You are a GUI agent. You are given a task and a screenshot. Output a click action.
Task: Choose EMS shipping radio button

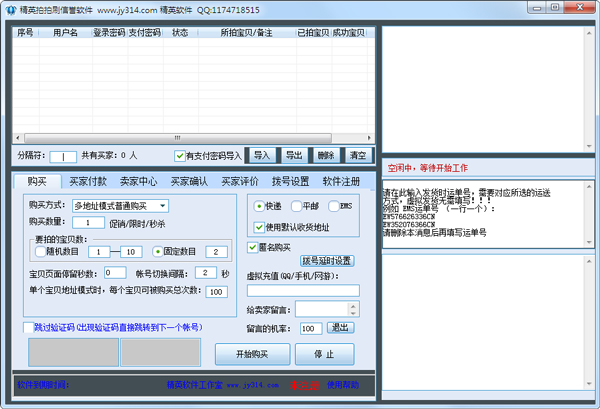[x=333, y=206]
